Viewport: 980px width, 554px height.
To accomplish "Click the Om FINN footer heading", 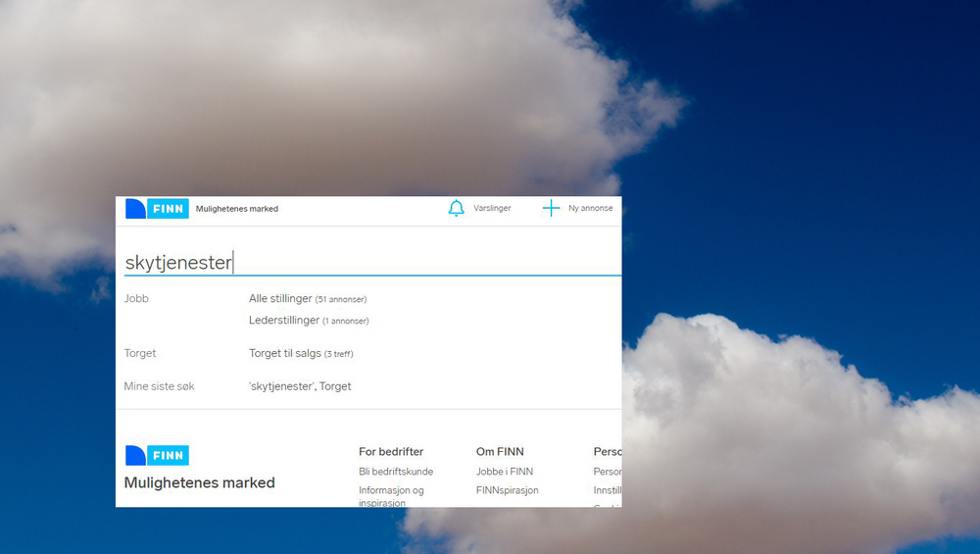I will [x=500, y=451].
